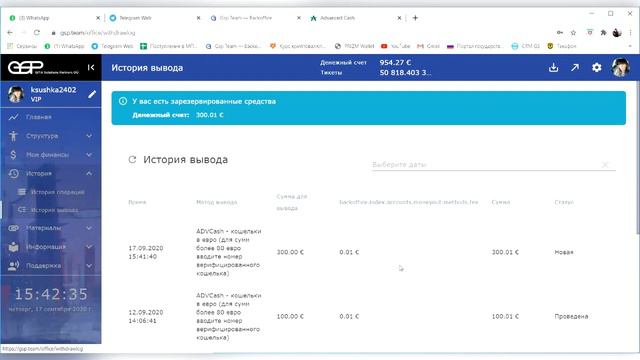Click the Поддержка support icon
The width and height of the screenshot is (640, 360).
(13, 266)
